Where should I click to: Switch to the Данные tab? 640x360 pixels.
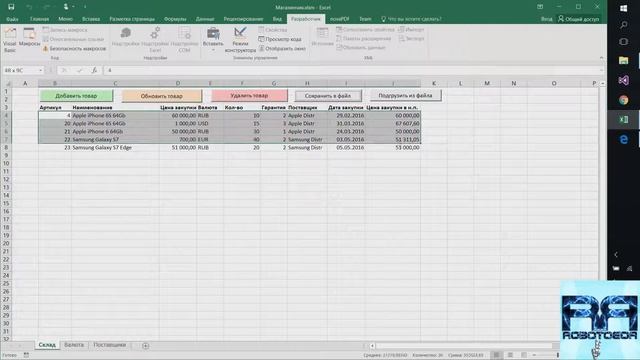(205, 19)
